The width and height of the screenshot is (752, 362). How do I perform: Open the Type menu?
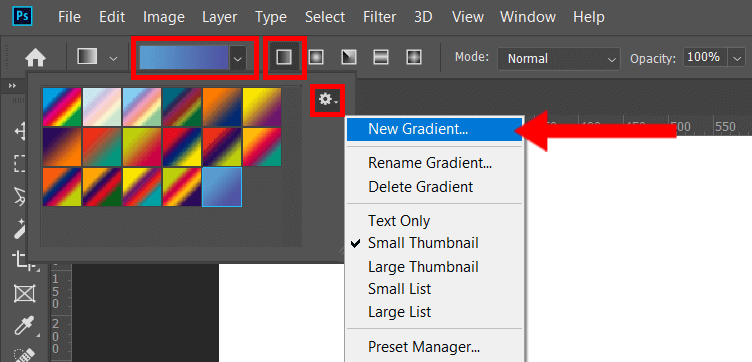click(x=270, y=18)
